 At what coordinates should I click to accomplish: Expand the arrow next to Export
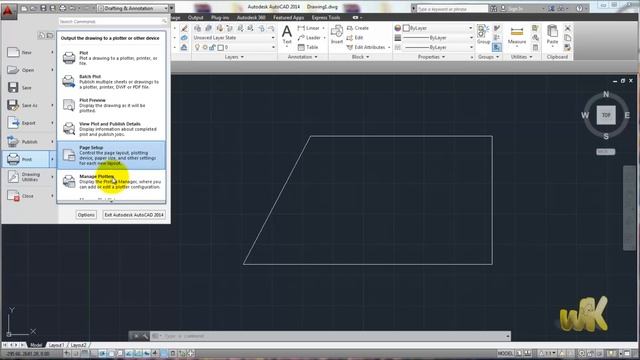(x=52, y=123)
